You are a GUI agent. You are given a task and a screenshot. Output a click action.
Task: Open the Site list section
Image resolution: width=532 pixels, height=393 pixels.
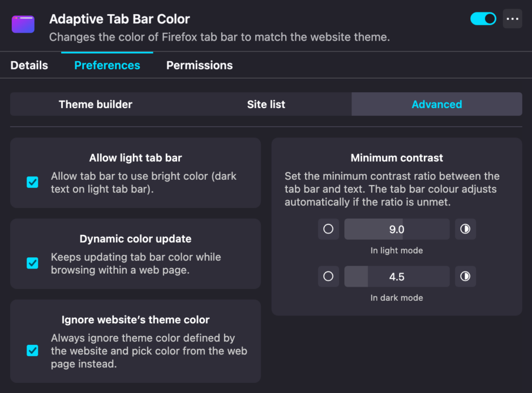click(x=266, y=104)
